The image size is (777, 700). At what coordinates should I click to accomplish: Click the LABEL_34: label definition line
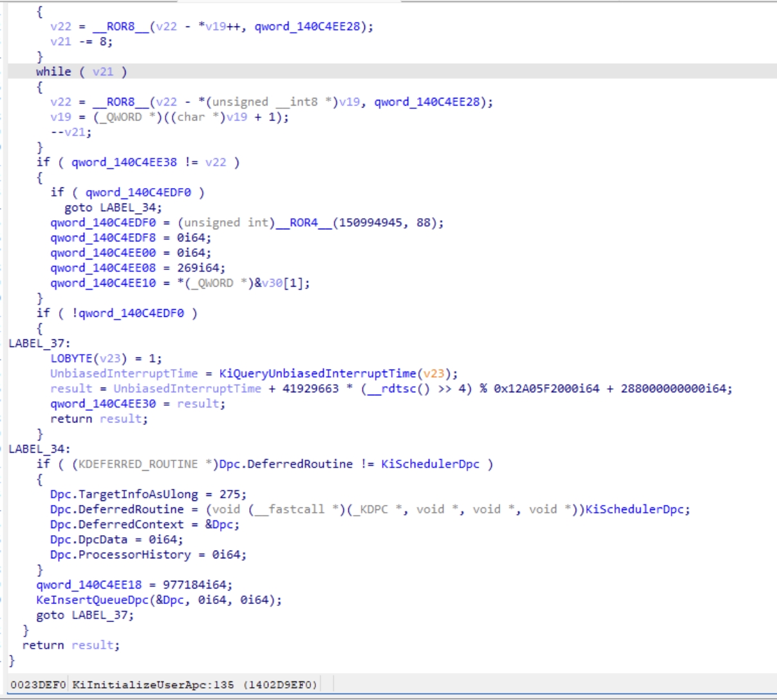click(39, 449)
